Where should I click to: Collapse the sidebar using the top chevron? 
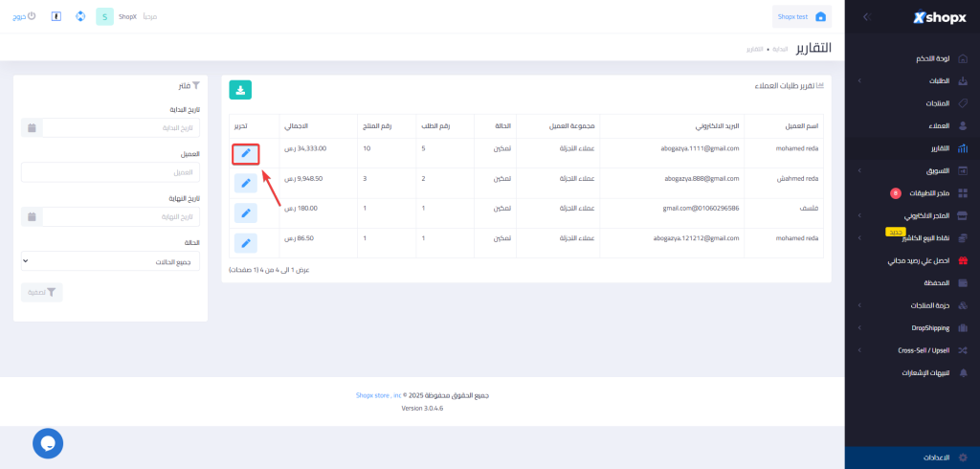865,17
